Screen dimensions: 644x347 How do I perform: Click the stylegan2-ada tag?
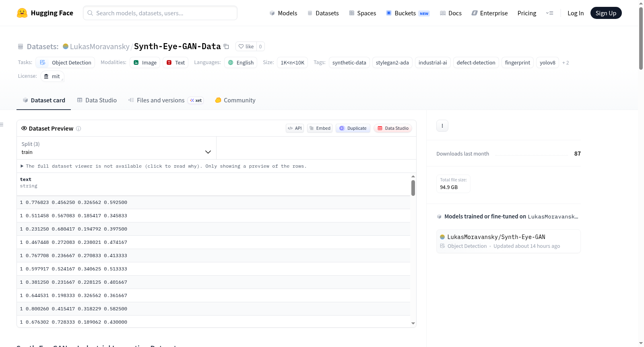392,62
